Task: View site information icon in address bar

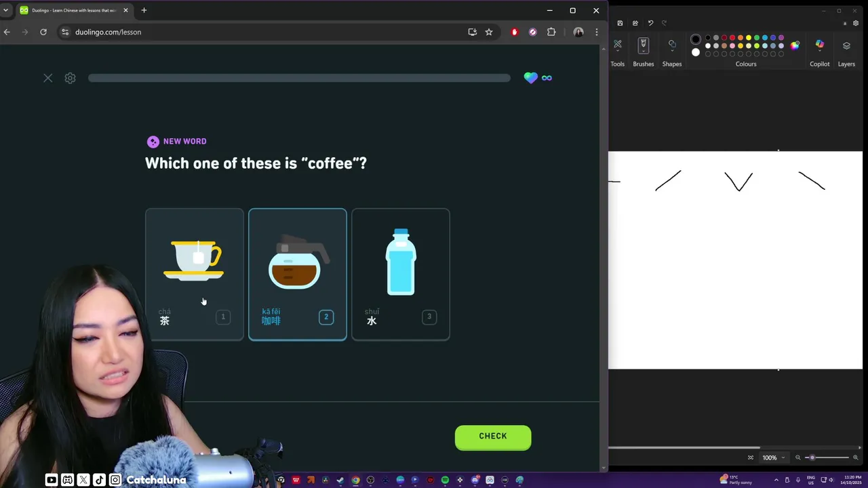Action: click(65, 32)
